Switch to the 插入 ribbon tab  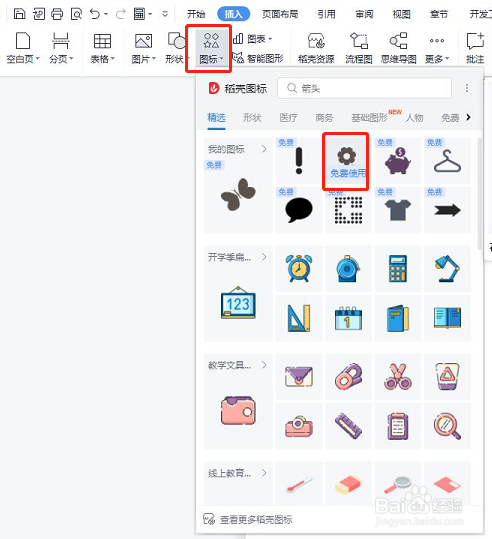click(x=233, y=14)
